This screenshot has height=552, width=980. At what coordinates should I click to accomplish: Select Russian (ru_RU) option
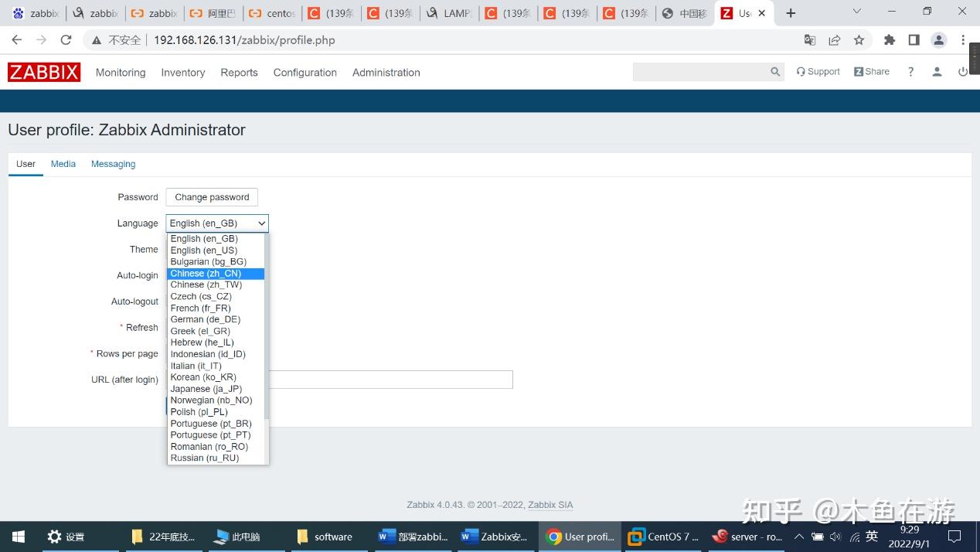[x=216, y=458]
